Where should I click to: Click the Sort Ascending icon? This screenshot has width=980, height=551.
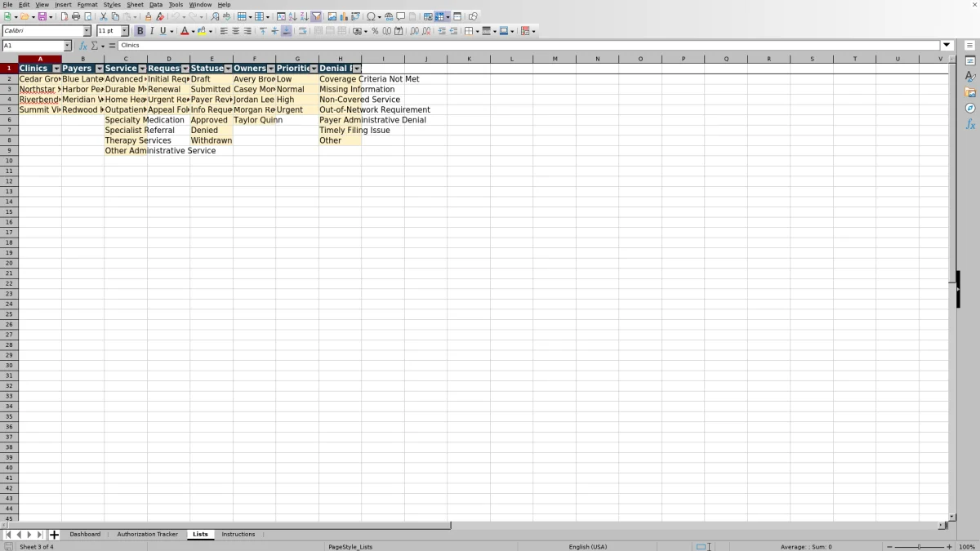click(x=292, y=16)
